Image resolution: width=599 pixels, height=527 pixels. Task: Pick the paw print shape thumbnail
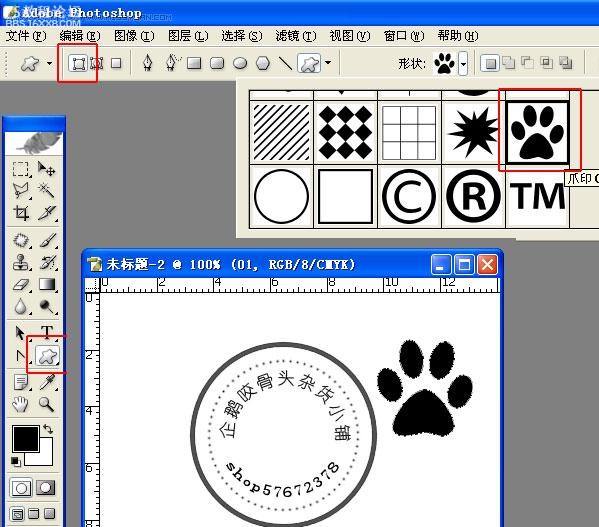point(537,132)
